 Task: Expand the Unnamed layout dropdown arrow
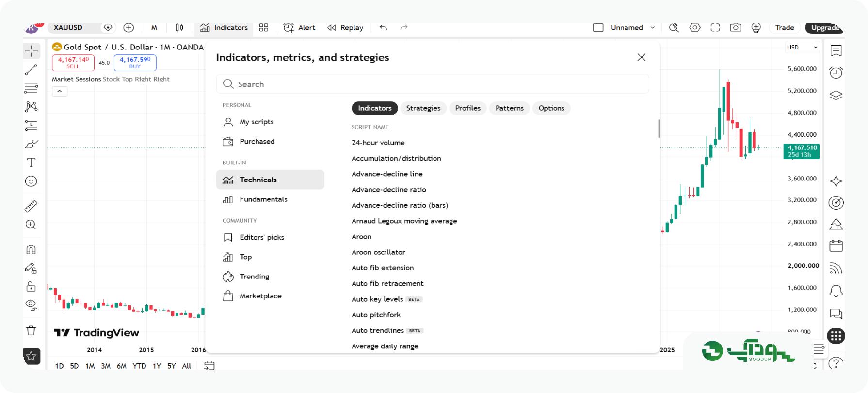[653, 28]
